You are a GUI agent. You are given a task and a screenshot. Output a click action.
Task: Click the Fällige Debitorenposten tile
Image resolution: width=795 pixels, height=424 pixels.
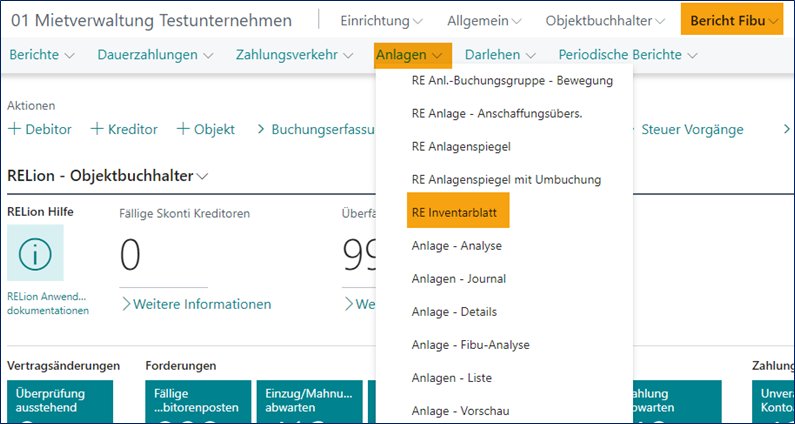[x=197, y=400]
